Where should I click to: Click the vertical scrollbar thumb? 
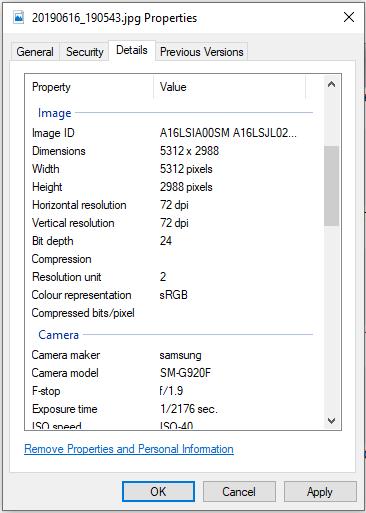tap(331, 186)
